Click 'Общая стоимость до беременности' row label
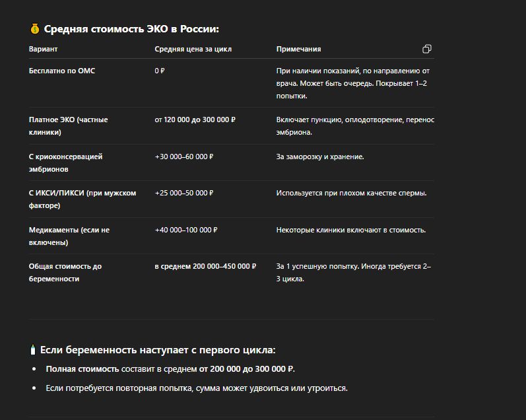 point(65,272)
